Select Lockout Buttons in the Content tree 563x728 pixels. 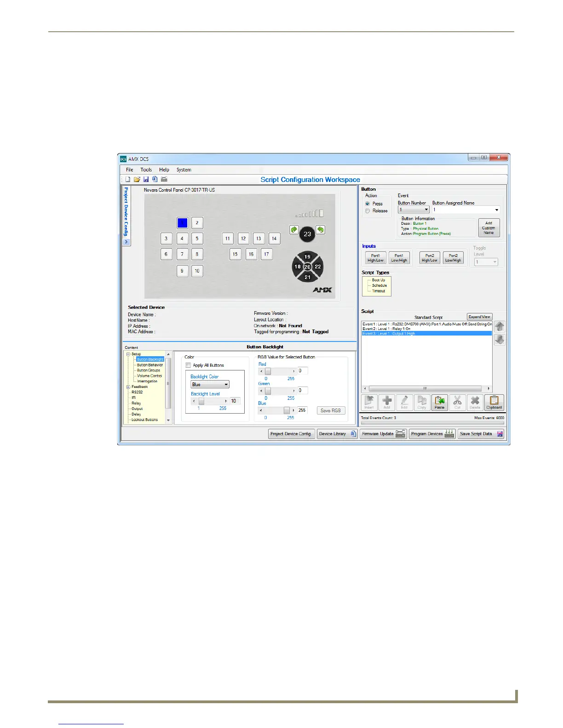(144, 420)
